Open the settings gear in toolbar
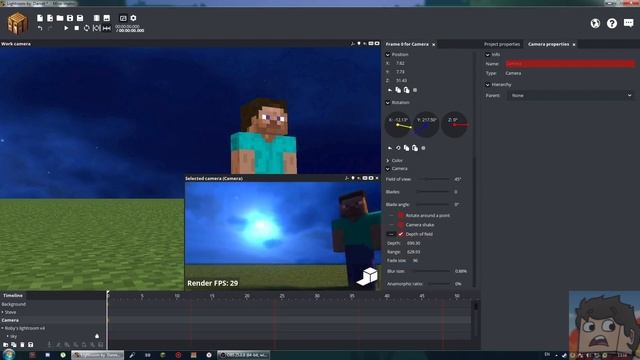This screenshot has width=640, height=360. pyautogui.click(x=133, y=18)
